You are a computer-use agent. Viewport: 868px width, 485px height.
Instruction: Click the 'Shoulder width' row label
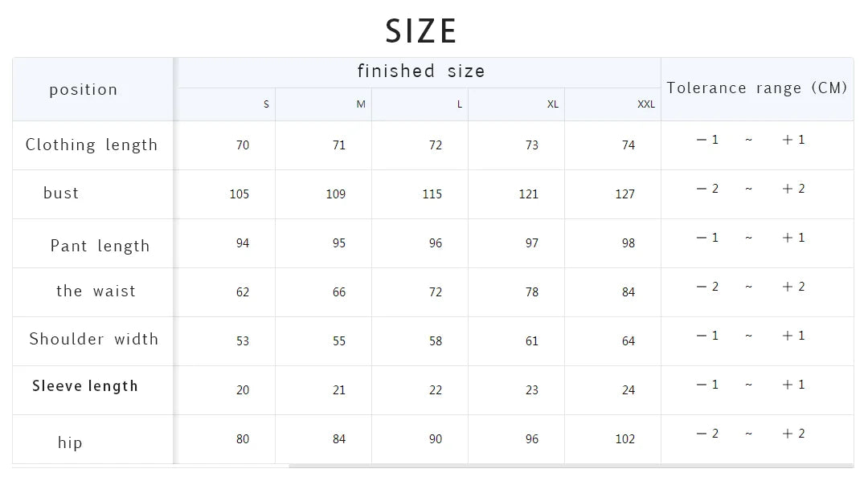[x=93, y=339]
